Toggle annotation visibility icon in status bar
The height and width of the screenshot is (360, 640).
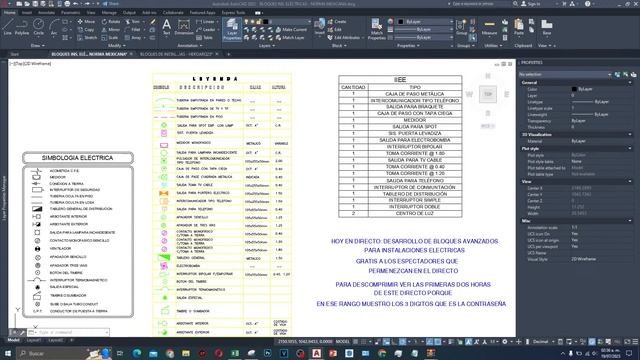[x=469, y=342]
